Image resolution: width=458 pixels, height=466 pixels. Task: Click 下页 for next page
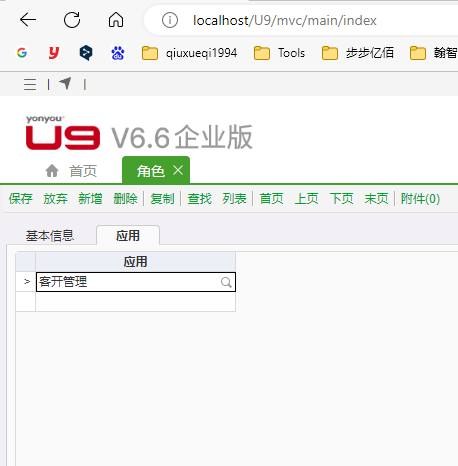point(341,199)
